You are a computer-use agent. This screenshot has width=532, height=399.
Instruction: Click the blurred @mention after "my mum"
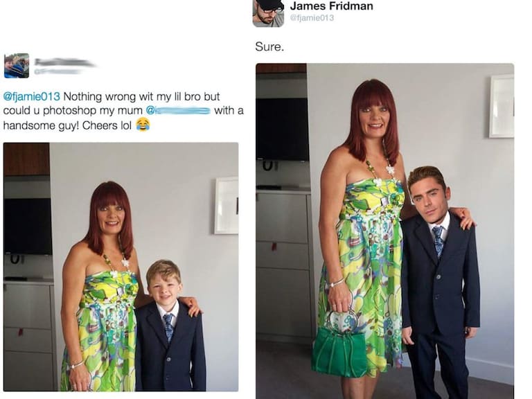click(178, 111)
